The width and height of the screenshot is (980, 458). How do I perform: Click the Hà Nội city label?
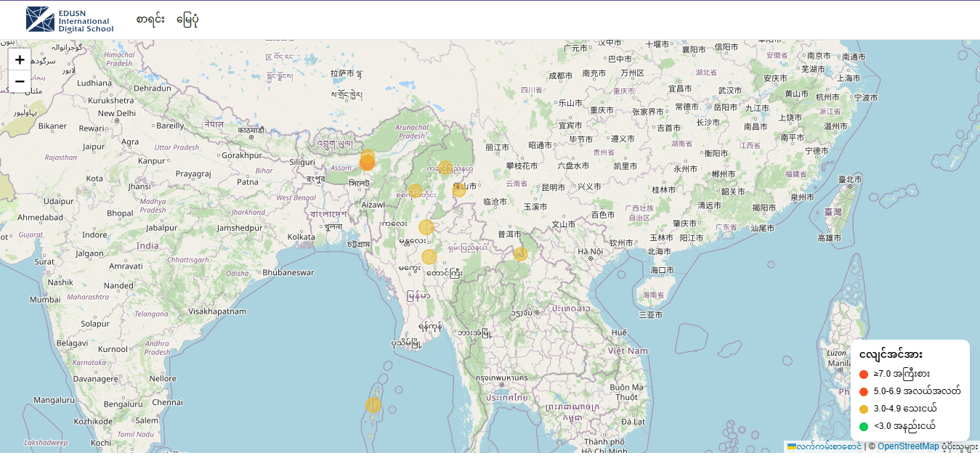tap(591, 252)
